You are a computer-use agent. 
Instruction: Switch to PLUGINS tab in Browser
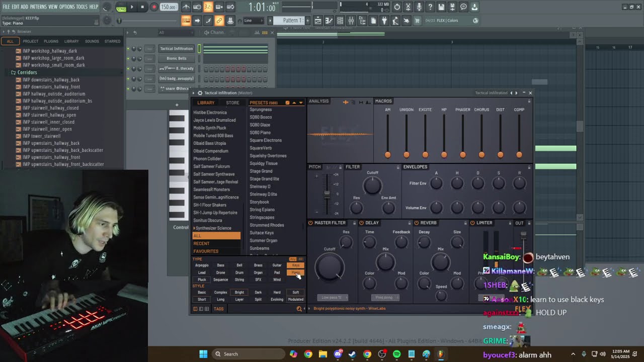[x=51, y=41]
